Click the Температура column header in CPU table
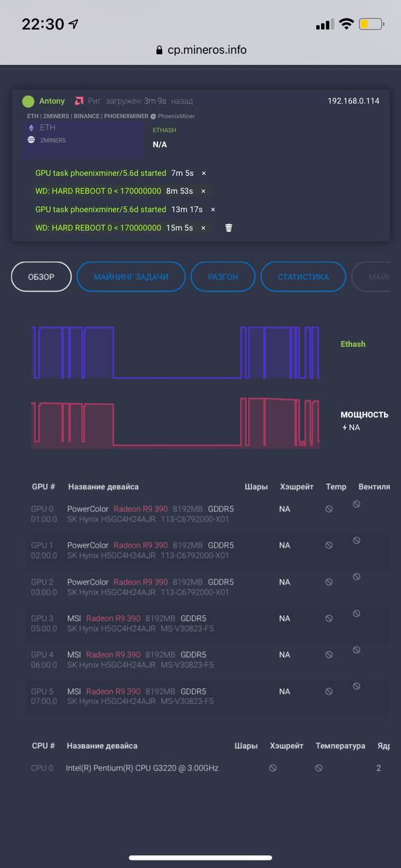Image resolution: width=401 pixels, height=868 pixels. 340,746
